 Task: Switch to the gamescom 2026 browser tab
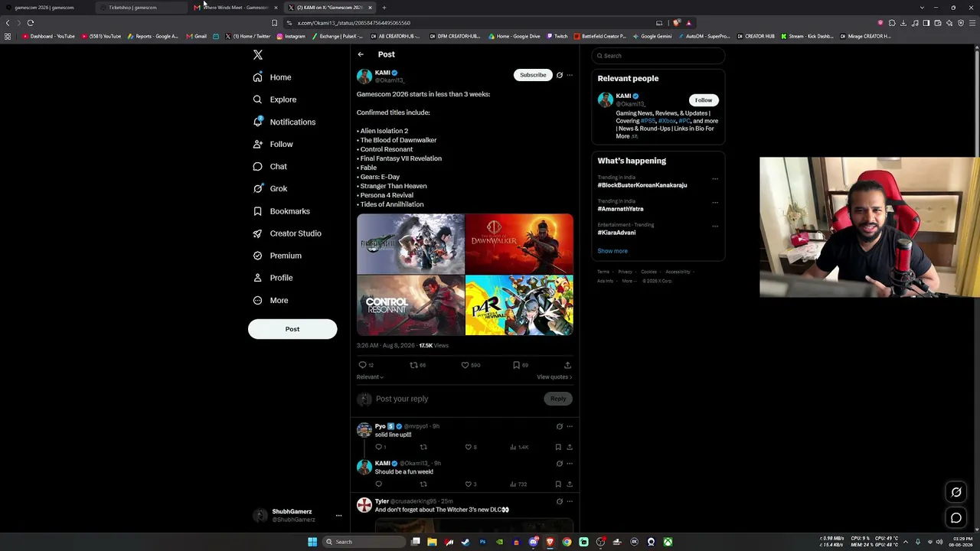[x=47, y=8]
